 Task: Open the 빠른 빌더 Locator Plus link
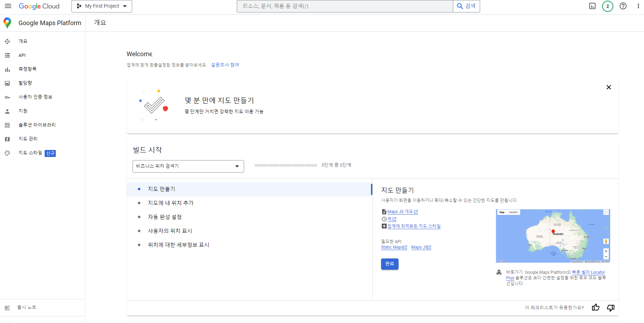589,272
